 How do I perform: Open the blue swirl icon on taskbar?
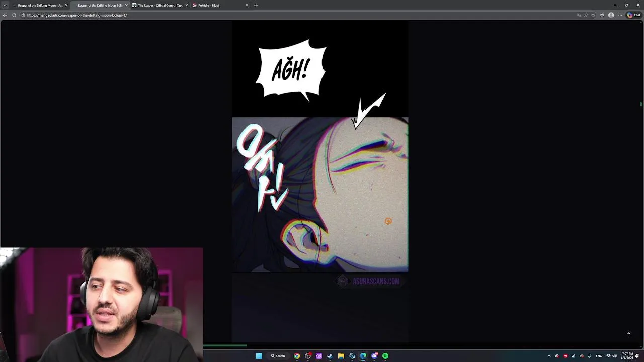coord(352,356)
